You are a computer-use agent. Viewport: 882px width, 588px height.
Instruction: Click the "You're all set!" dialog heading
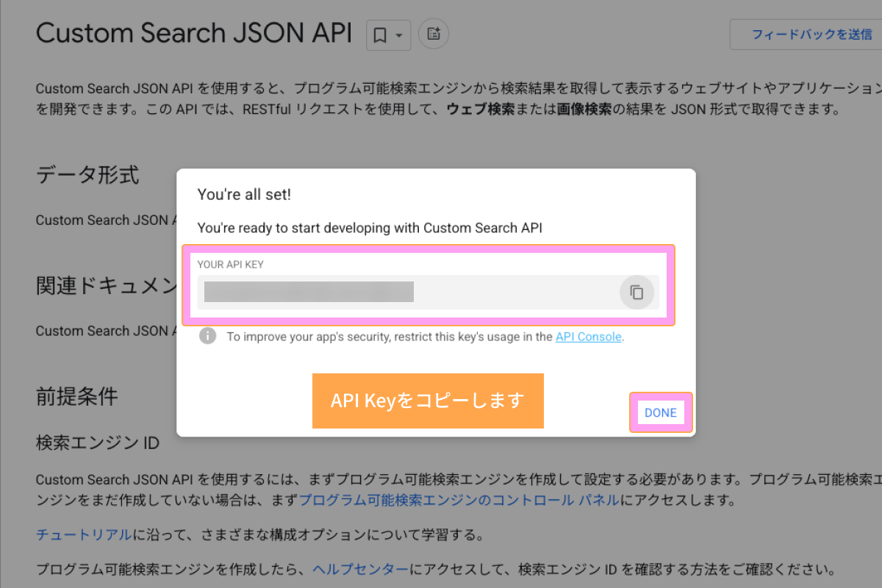pos(244,195)
